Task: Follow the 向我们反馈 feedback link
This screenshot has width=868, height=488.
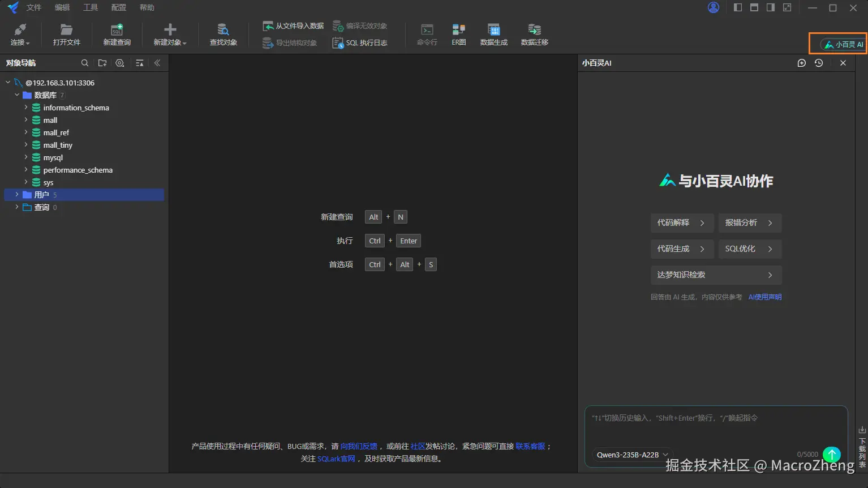Action: click(359, 447)
